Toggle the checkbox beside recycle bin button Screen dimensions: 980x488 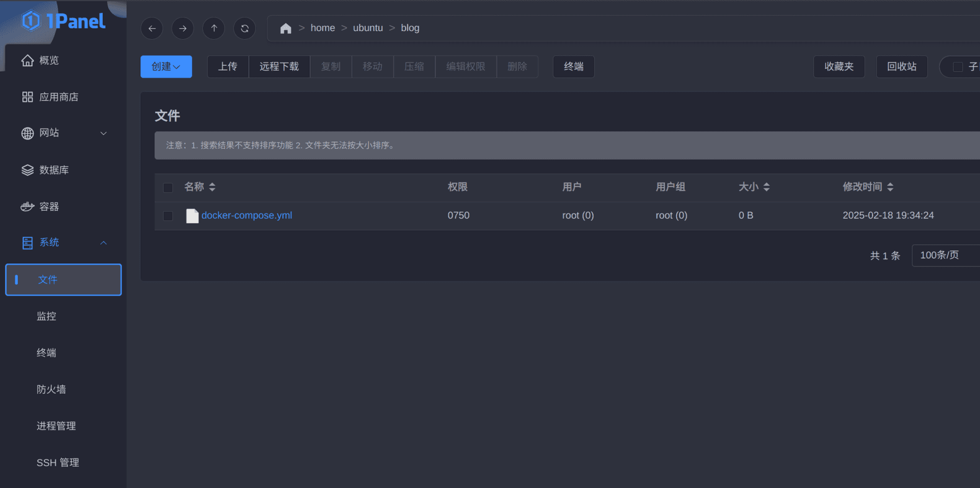point(958,67)
